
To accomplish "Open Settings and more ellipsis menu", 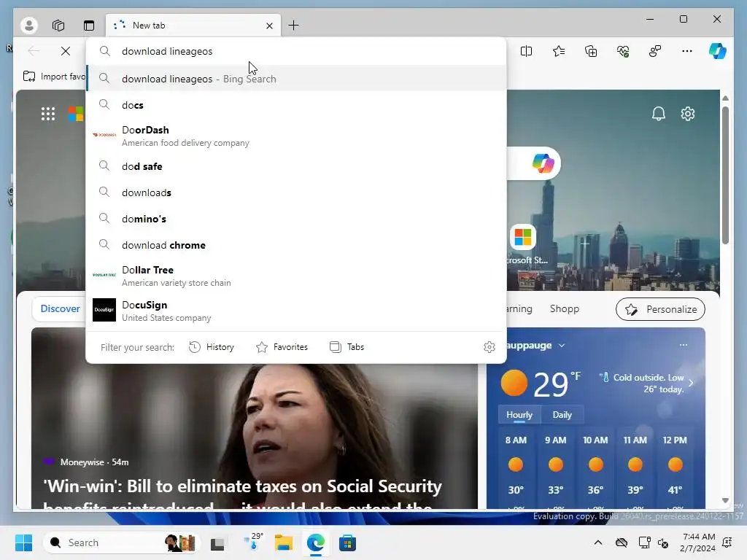I will click(x=687, y=51).
